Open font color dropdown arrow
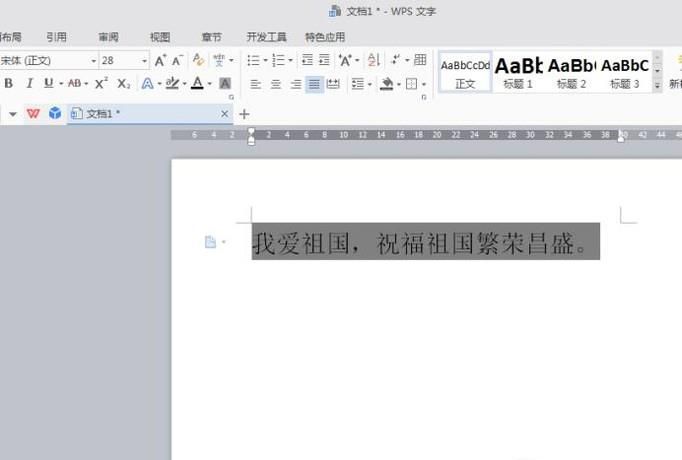Screen dimensions: 682x460 click(x=210, y=83)
